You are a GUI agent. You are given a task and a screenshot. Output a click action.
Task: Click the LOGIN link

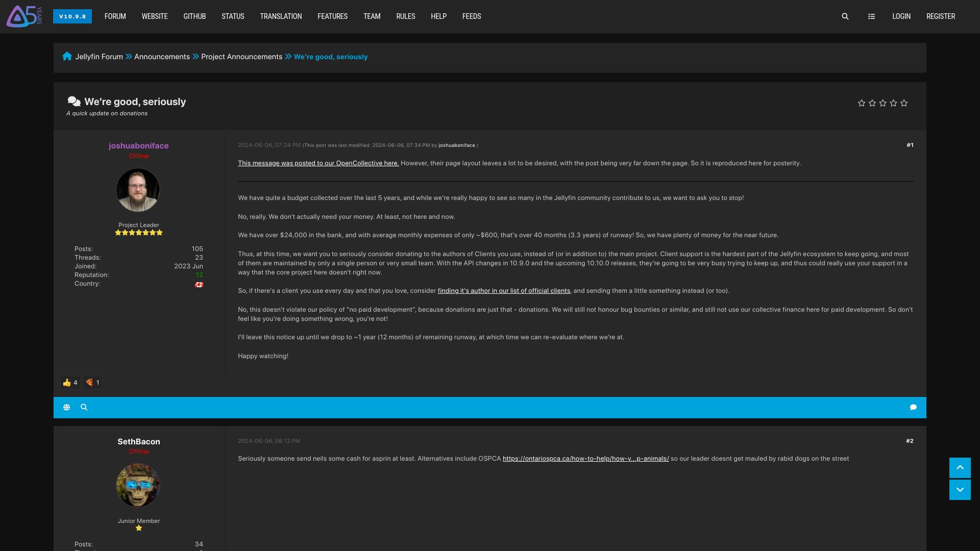click(901, 16)
